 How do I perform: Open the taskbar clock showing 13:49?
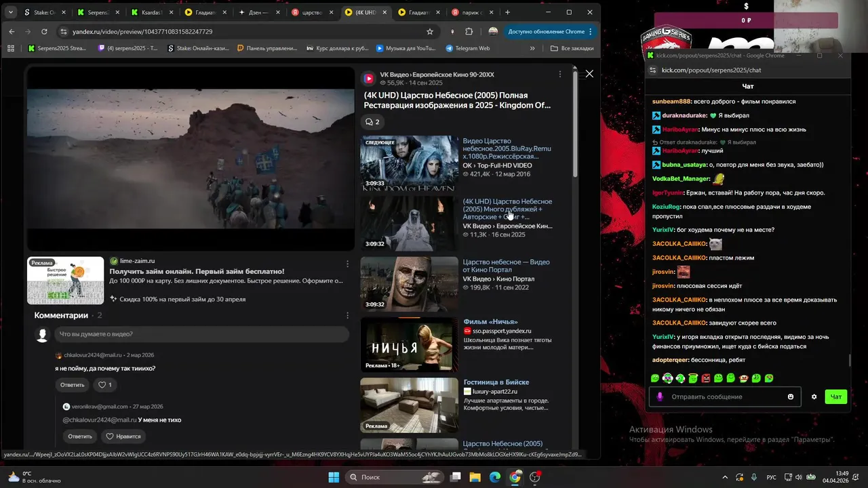[835, 477]
